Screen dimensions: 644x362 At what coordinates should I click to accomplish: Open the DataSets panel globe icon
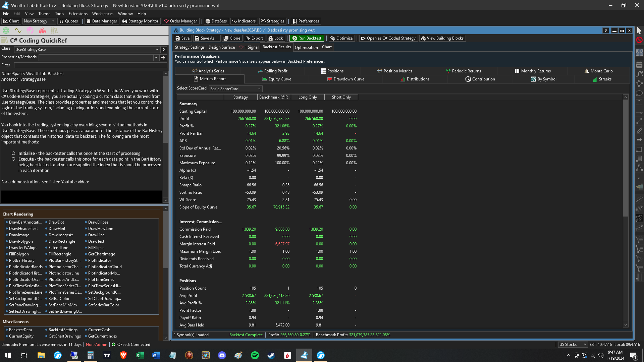[x=6, y=31]
